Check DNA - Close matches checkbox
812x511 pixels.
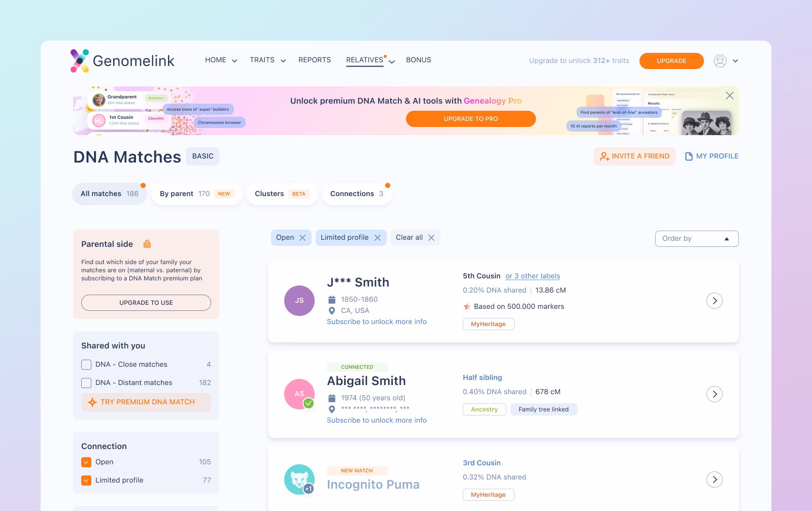86,365
